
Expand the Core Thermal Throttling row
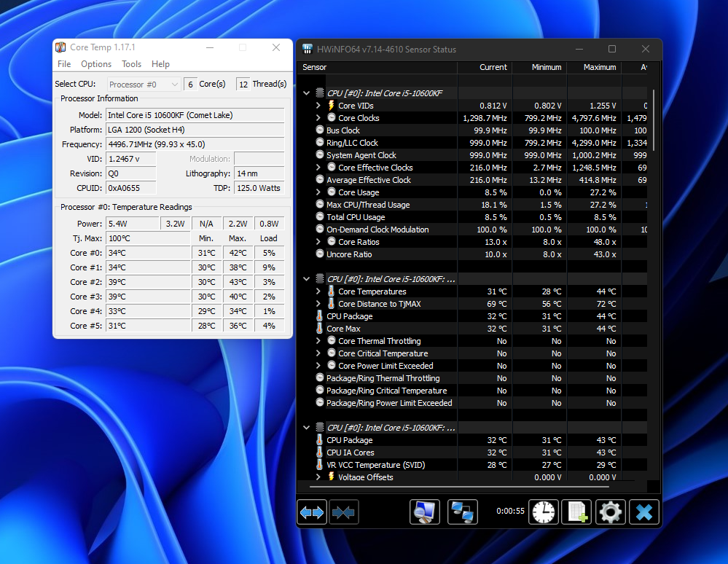(318, 341)
